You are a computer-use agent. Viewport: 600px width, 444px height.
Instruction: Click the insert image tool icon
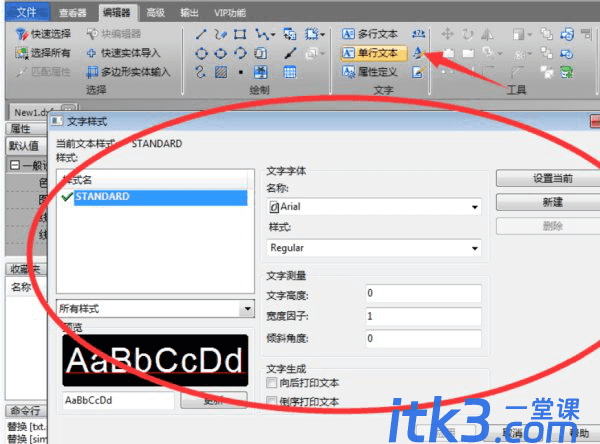261,72
